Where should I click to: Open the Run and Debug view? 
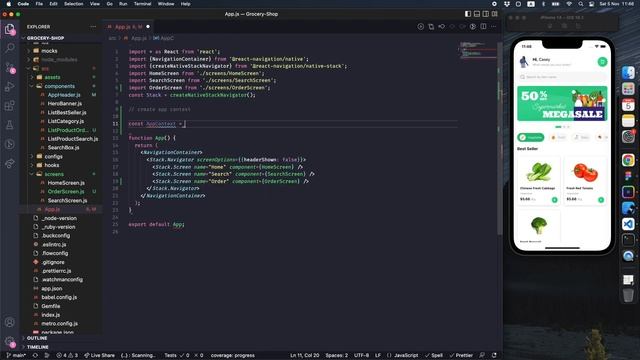pos(9,87)
